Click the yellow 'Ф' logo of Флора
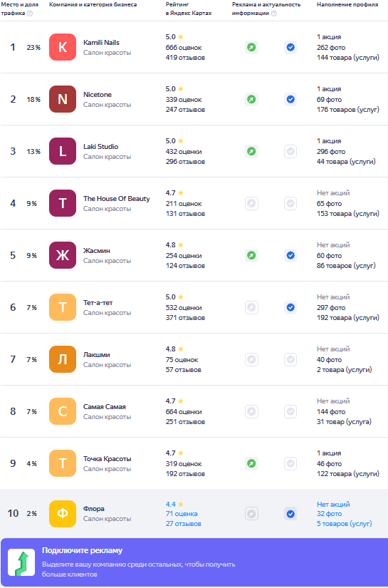This screenshot has height=588, width=388. (x=63, y=514)
